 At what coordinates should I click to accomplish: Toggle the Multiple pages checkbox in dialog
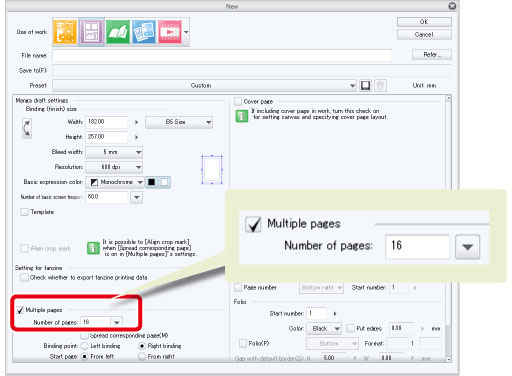20,310
